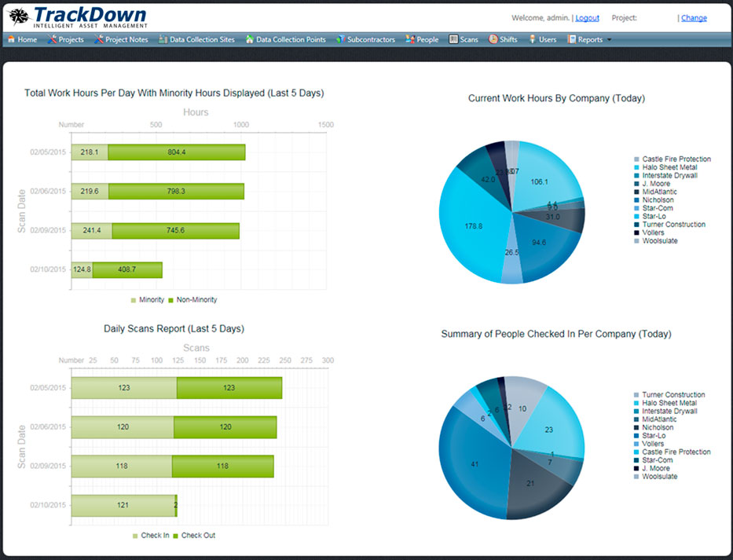Select the Subcontractors icon
Screen dimensions: 733x560
(x=339, y=38)
